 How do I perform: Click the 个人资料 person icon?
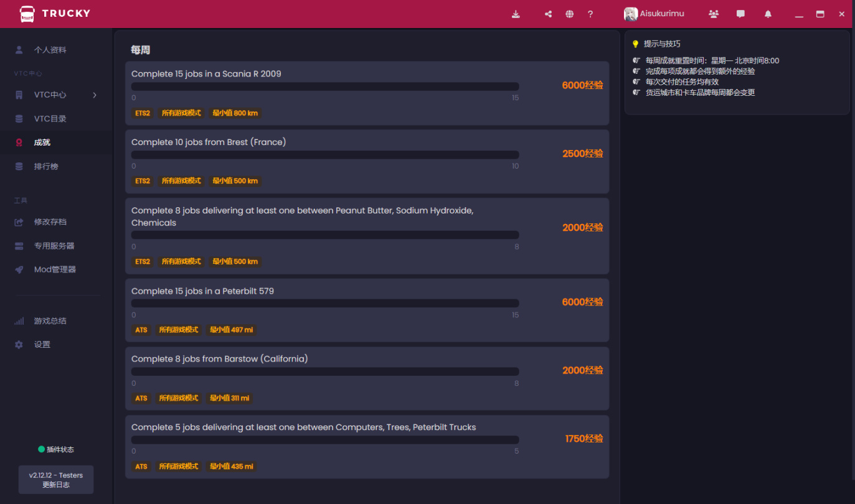tap(19, 49)
